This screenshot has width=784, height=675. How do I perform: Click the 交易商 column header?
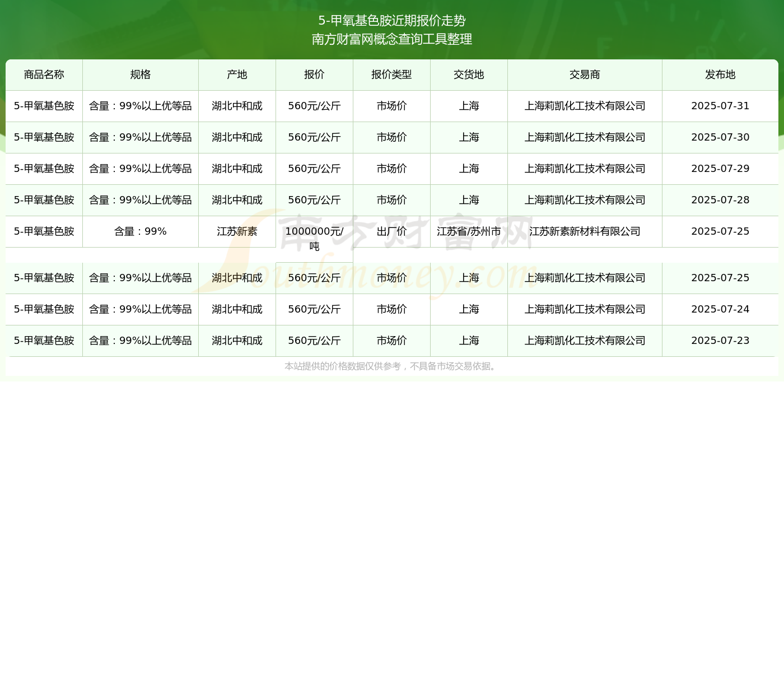[x=585, y=75]
